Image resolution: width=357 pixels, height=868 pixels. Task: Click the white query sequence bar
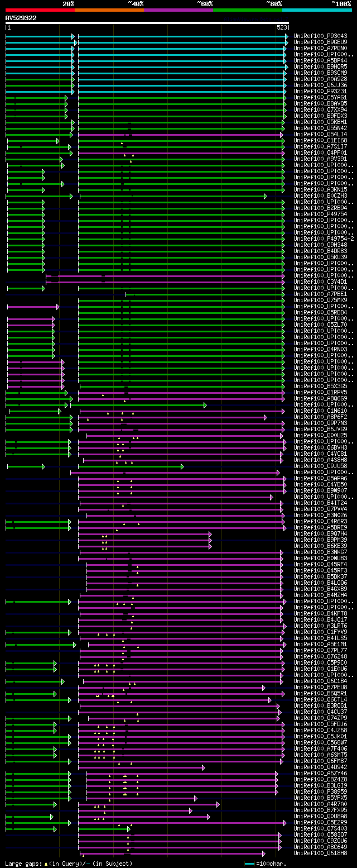[147, 23]
